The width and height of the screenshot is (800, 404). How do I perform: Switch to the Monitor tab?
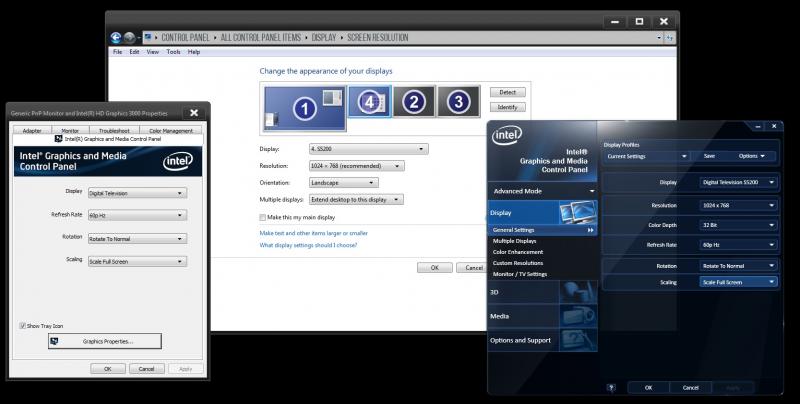pos(70,131)
